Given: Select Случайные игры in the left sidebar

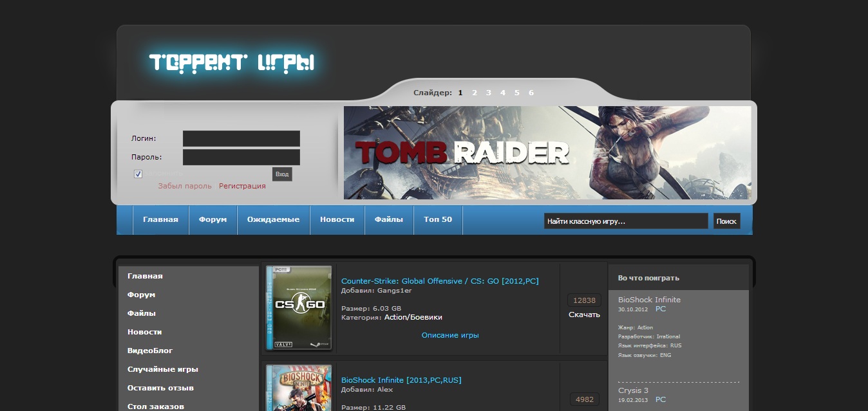Looking at the screenshot, I should (163, 369).
